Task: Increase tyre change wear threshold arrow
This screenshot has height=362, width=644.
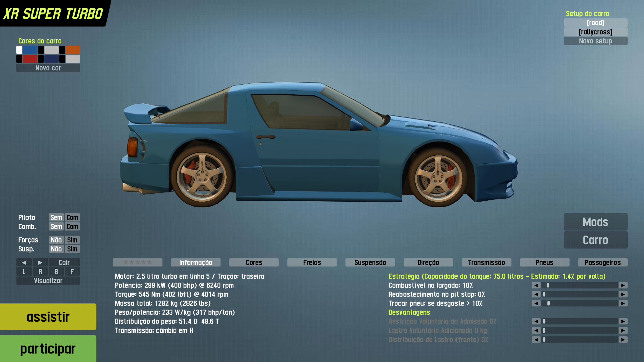Action: coord(623,303)
